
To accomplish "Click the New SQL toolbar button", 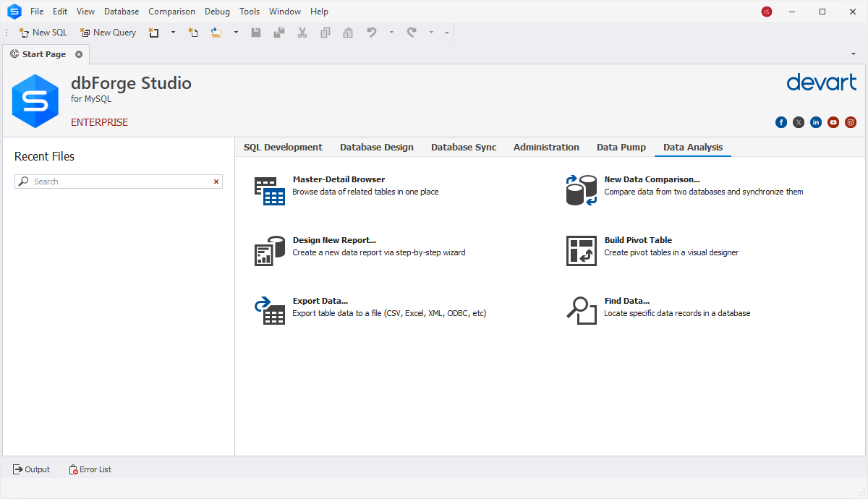I will click(x=43, y=33).
